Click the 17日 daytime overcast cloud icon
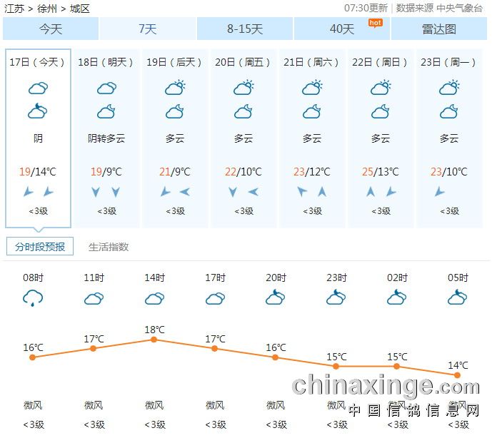Viewport: 492px width, 448px height. coord(38,88)
